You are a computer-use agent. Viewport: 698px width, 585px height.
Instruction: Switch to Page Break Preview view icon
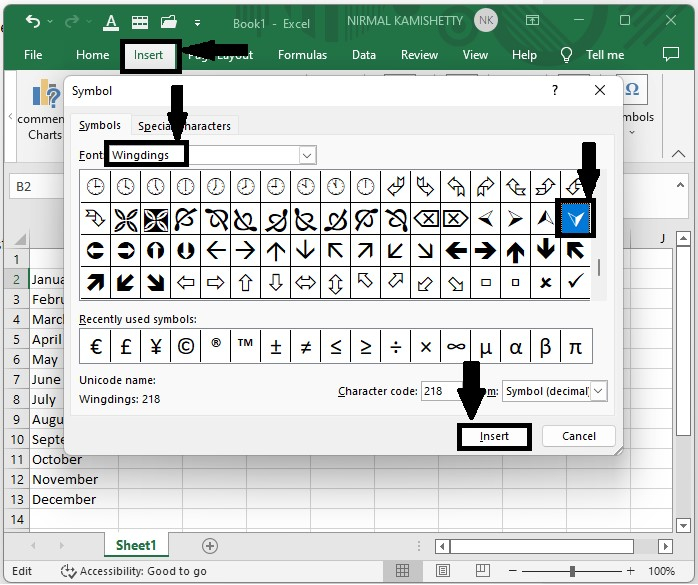pos(483,570)
